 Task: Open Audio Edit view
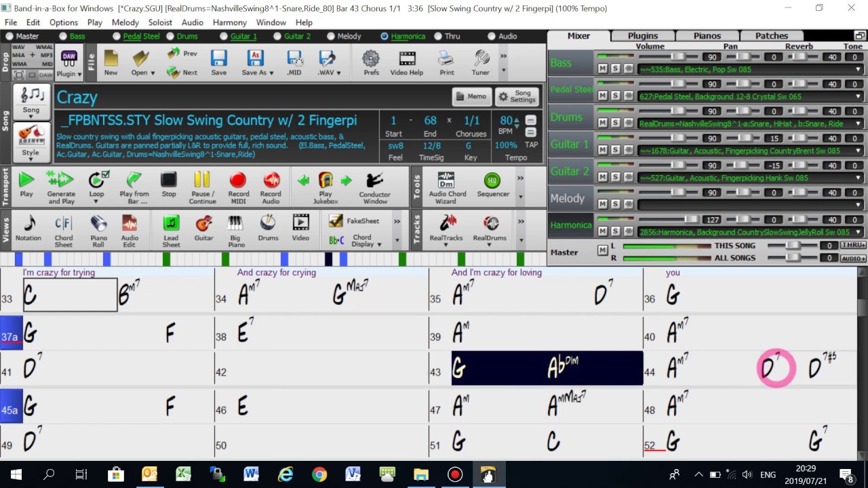[x=130, y=230]
